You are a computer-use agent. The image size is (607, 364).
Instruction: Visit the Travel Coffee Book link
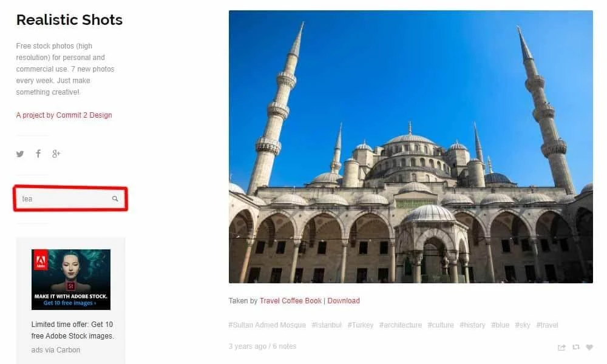pyautogui.click(x=290, y=300)
